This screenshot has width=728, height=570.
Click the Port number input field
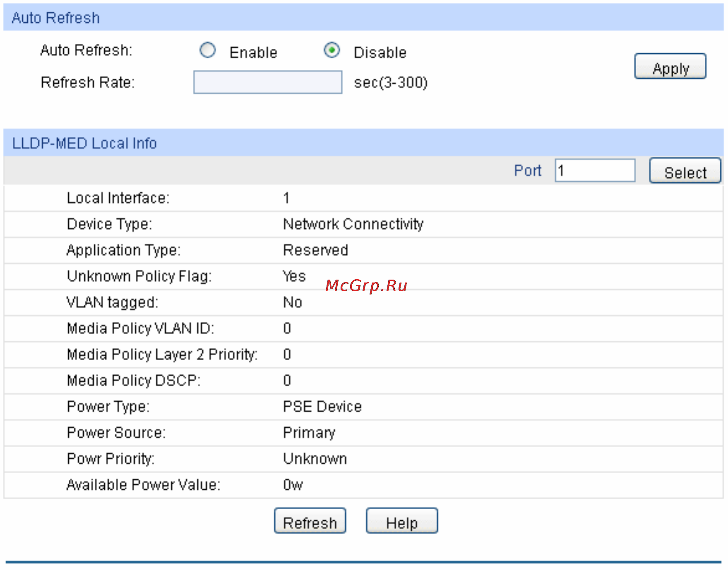tap(595, 170)
